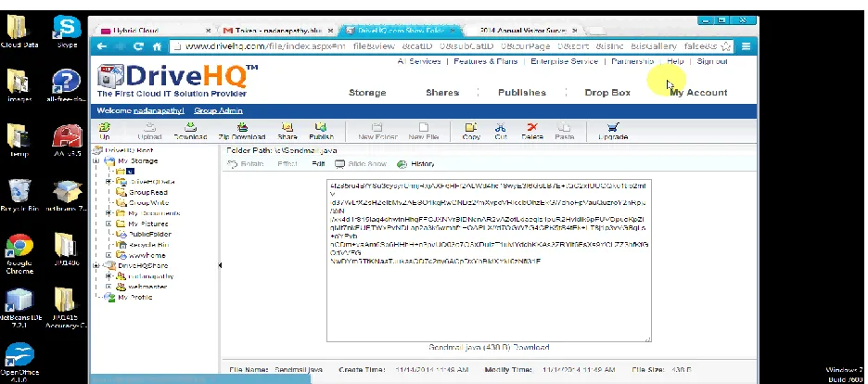Open the file History

click(x=415, y=164)
